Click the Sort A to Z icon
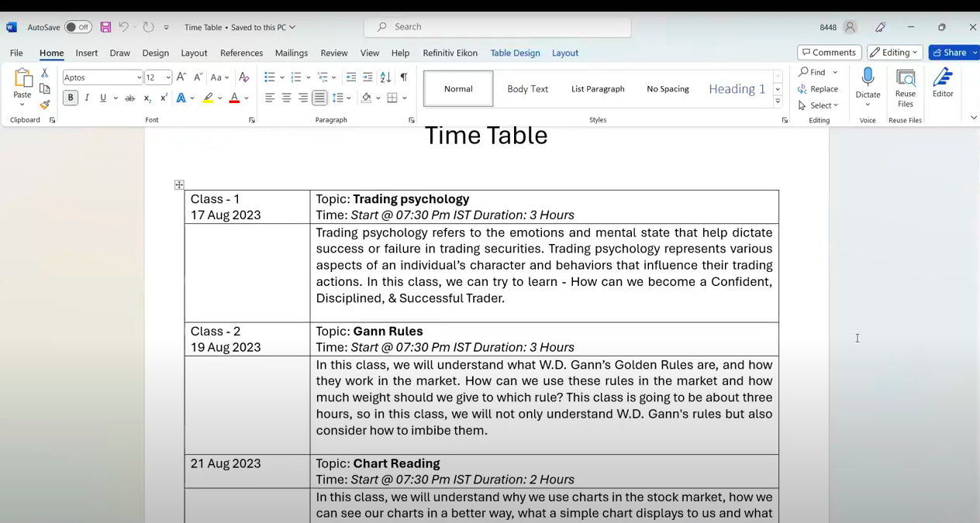Screen dimensions: 980x523 tap(385, 77)
